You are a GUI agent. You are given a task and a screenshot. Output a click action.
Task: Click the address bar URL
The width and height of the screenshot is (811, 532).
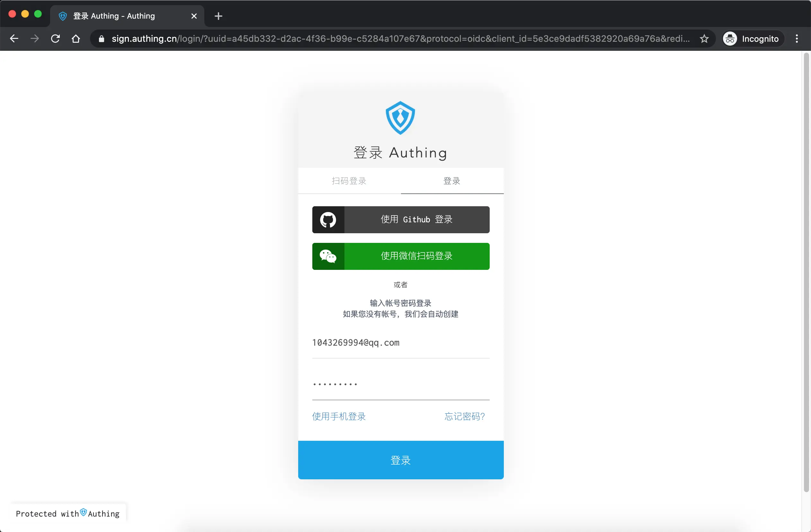[400, 39]
